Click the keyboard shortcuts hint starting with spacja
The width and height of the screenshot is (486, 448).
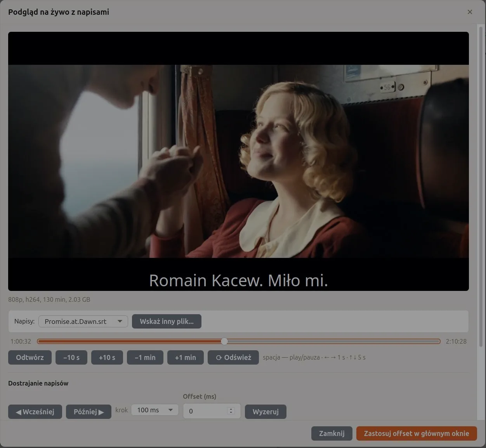tap(314, 357)
